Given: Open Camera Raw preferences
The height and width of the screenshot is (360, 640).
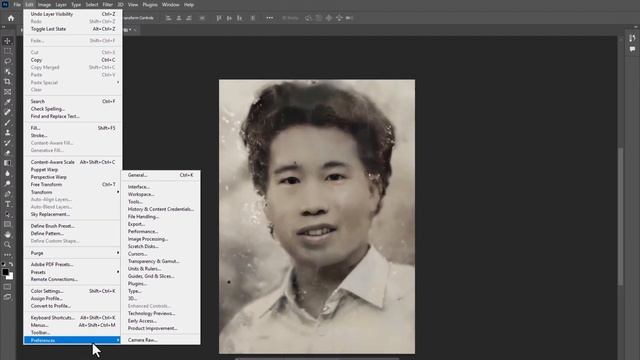Looking at the screenshot, I should point(161,340).
